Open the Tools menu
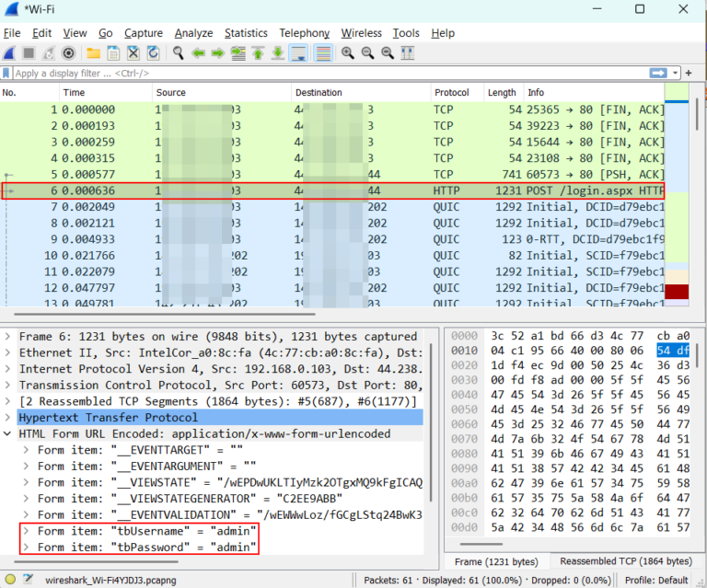The width and height of the screenshot is (707, 588). [x=406, y=33]
